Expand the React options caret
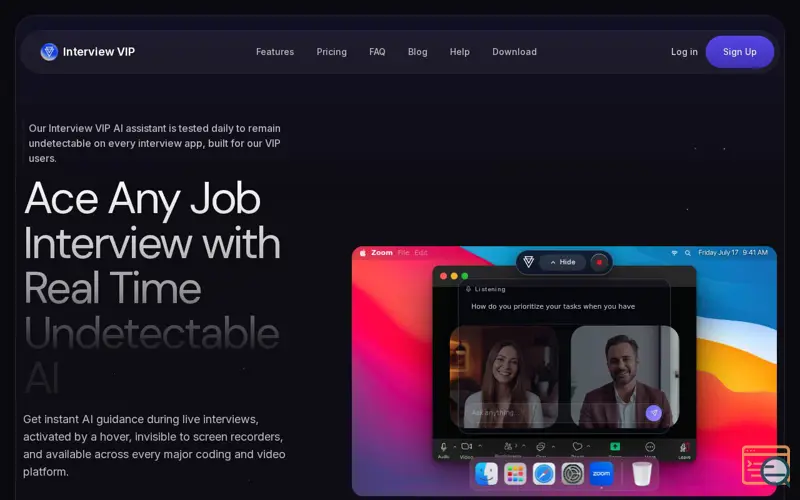Viewport: 800px width, 500px height. tap(589, 446)
